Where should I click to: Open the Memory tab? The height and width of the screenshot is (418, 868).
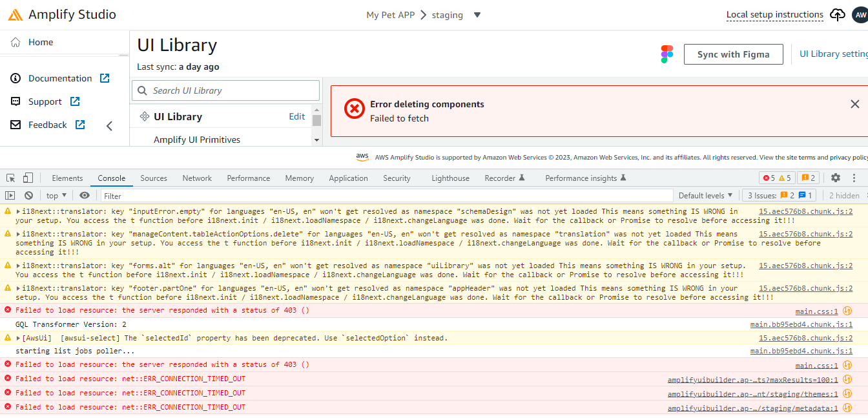(x=299, y=178)
